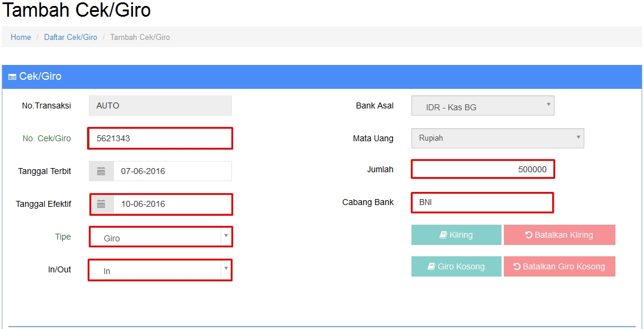Click the Tanggal Efektif calendar icon
This screenshot has height=329, width=644.
click(101, 204)
